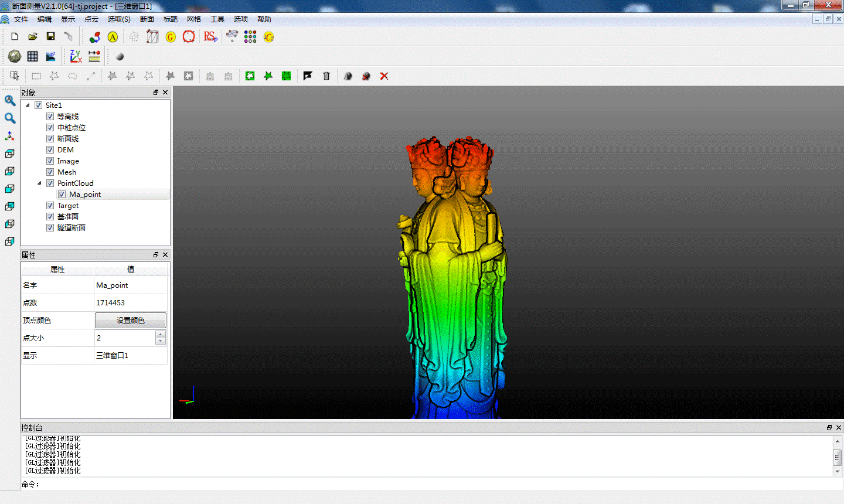Click the trash can icon in selection toolbar

click(326, 76)
